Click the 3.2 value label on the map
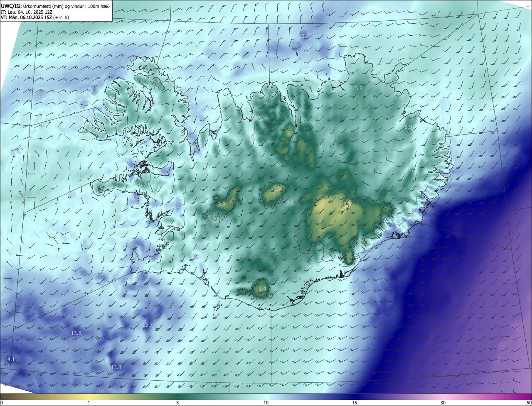The width and height of the screenshot is (532, 406). [222, 204]
